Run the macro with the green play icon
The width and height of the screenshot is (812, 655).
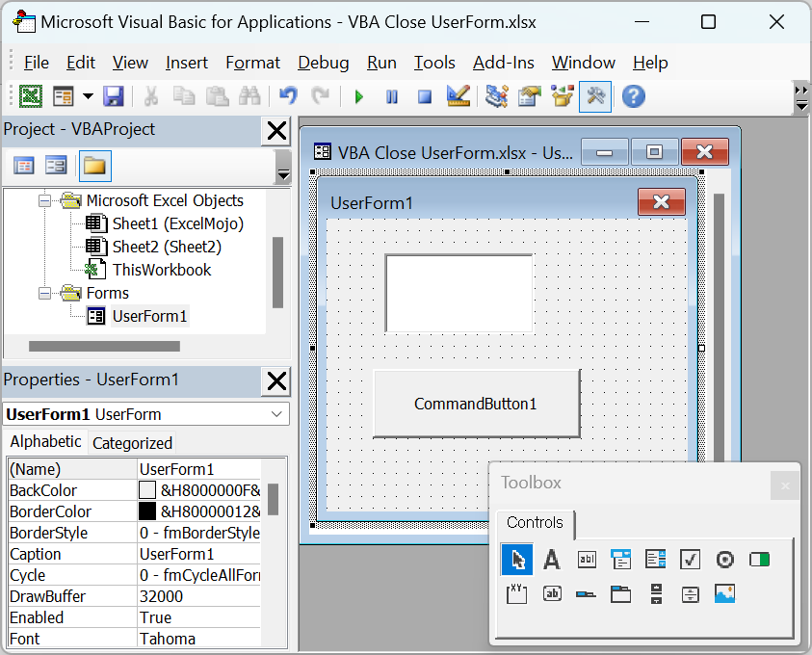click(x=359, y=97)
